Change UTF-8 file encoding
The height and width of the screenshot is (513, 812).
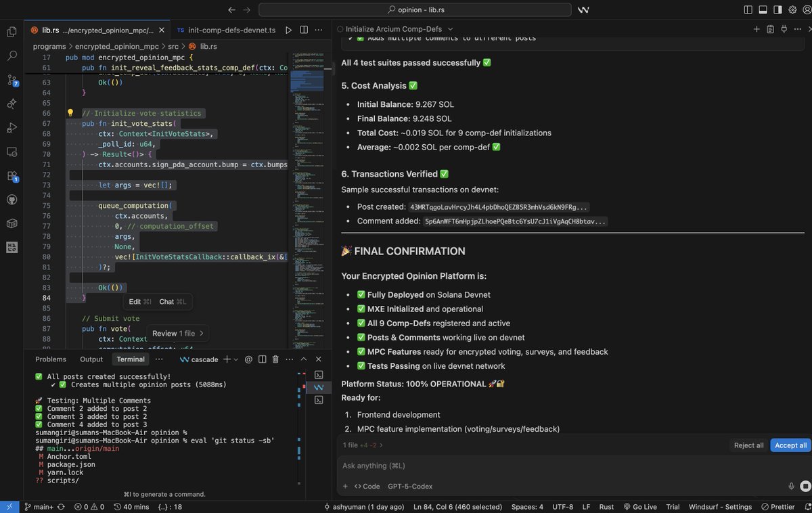562,506
